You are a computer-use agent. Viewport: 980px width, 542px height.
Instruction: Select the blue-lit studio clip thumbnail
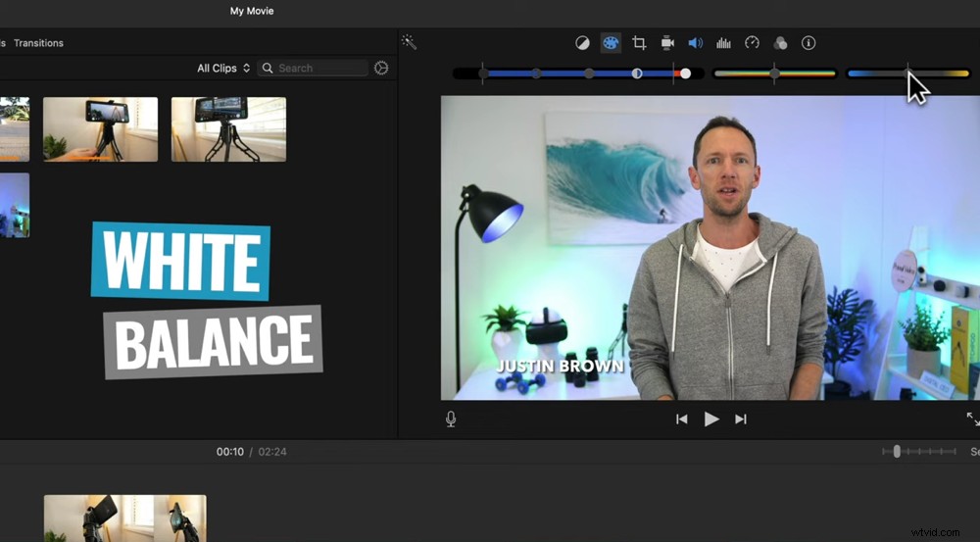click(15, 205)
